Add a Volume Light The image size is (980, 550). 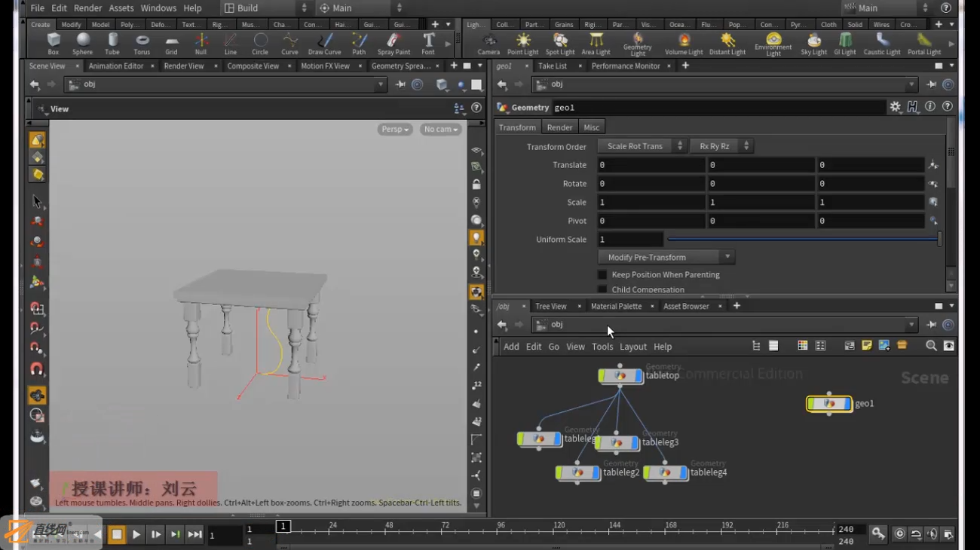pyautogui.click(x=684, y=44)
